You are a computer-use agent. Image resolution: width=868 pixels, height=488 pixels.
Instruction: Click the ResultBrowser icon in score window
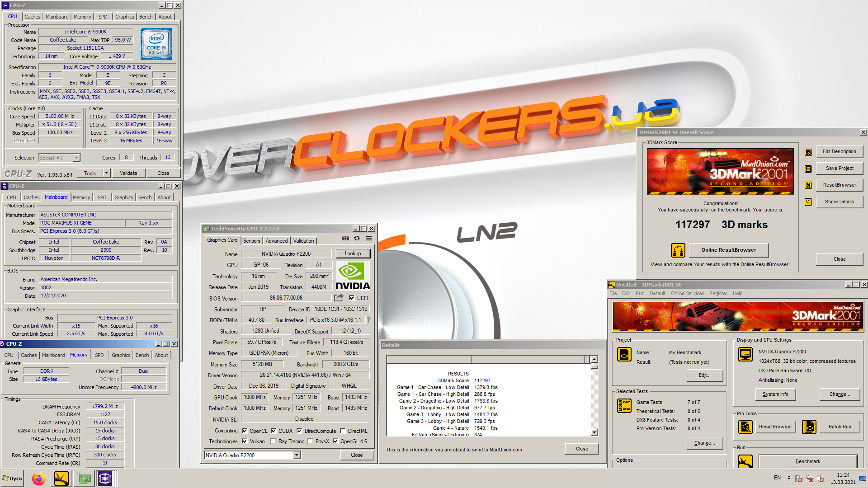click(808, 185)
